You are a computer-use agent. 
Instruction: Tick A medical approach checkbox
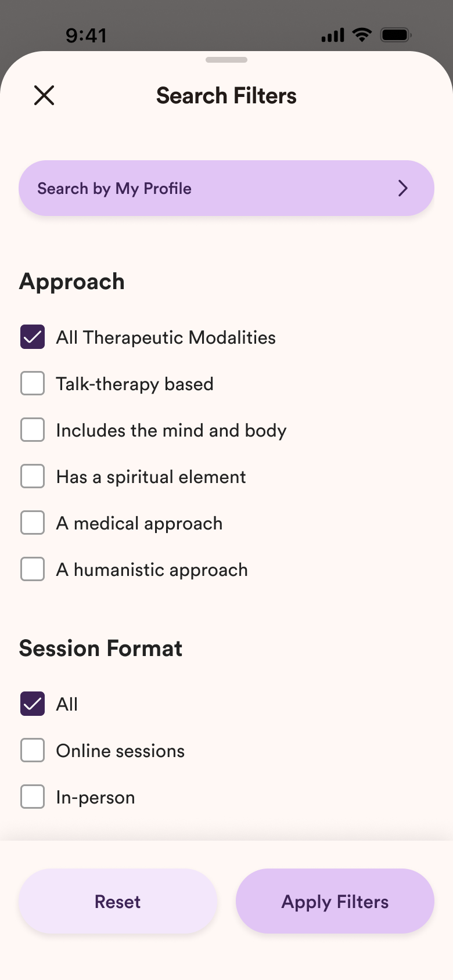33,523
